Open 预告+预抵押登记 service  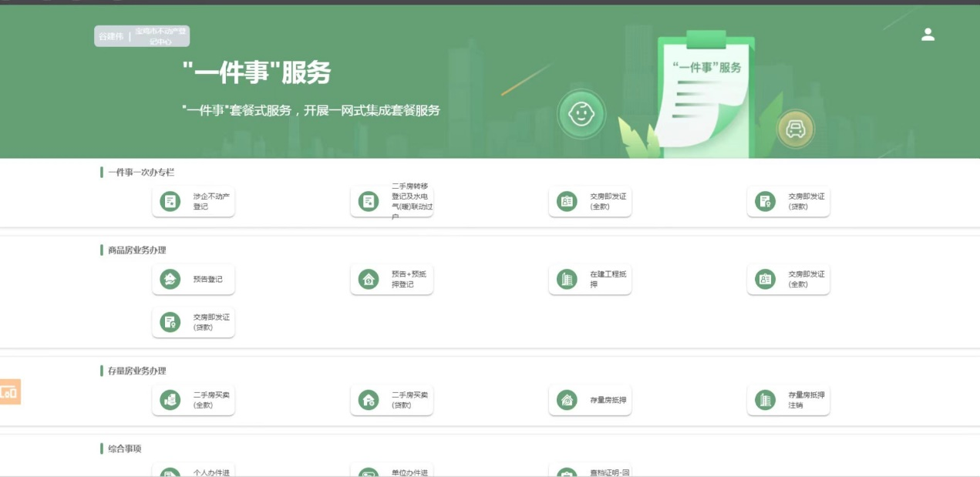(x=392, y=280)
